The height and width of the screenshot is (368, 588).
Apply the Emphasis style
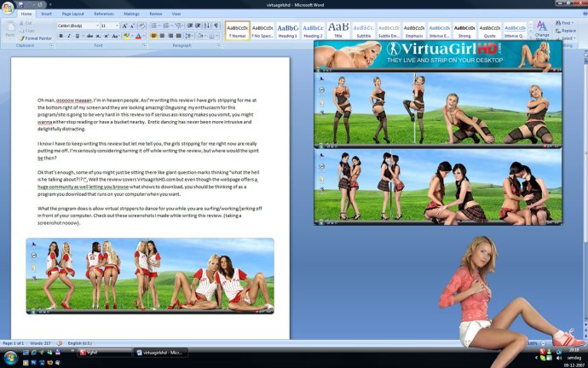[x=414, y=31]
